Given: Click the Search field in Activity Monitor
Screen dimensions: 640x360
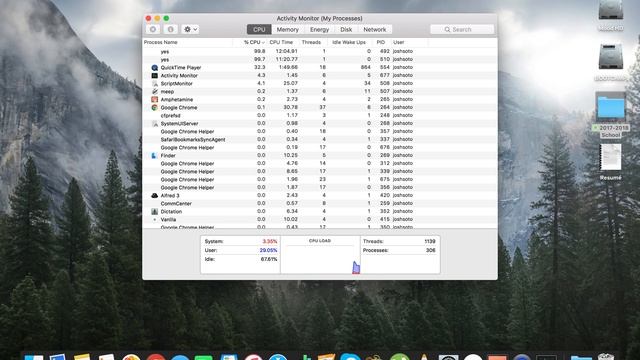Looking at the screenshot, I should (462, 29).
